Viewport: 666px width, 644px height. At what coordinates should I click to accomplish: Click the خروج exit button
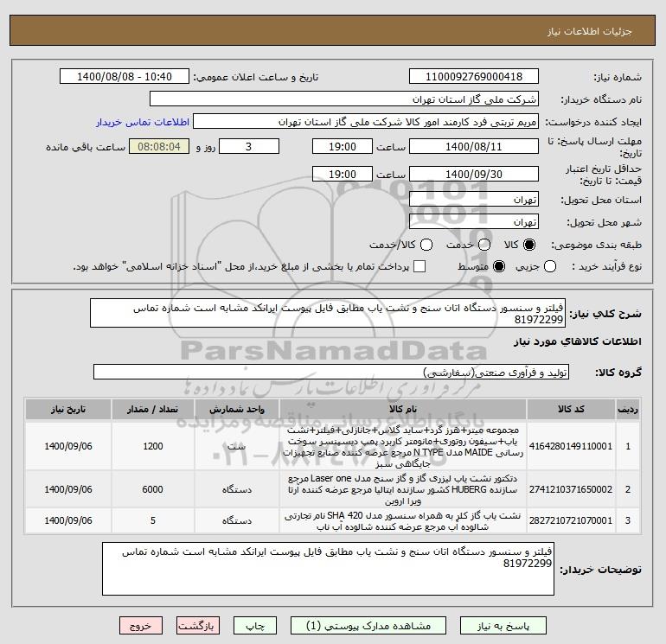141,626
